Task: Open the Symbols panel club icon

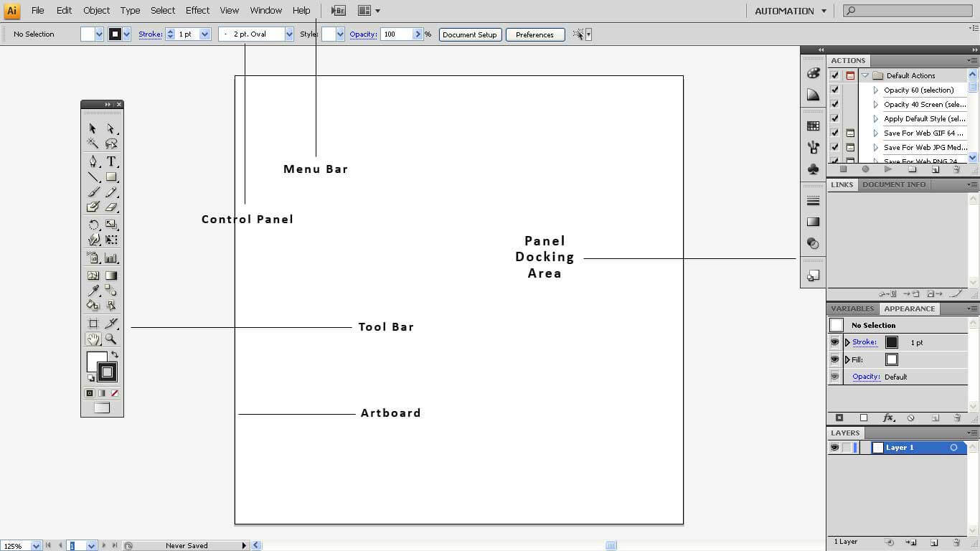Action: pyautogui.click(x=813, y=169)
